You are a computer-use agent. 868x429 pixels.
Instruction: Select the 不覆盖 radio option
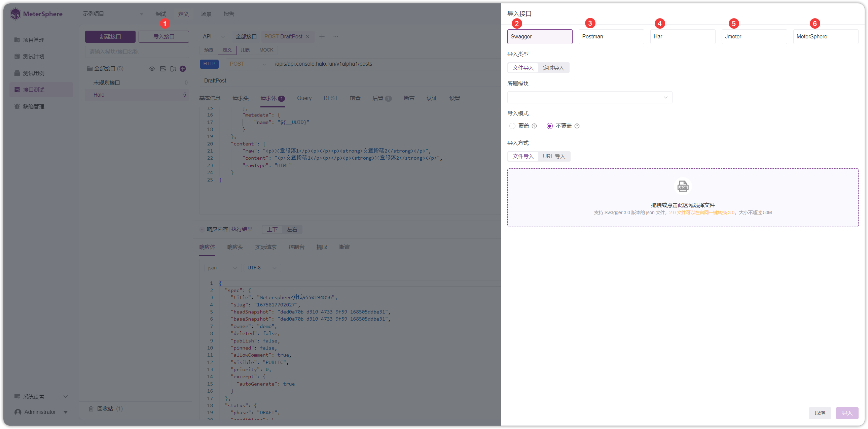click(x=550, y=126)
